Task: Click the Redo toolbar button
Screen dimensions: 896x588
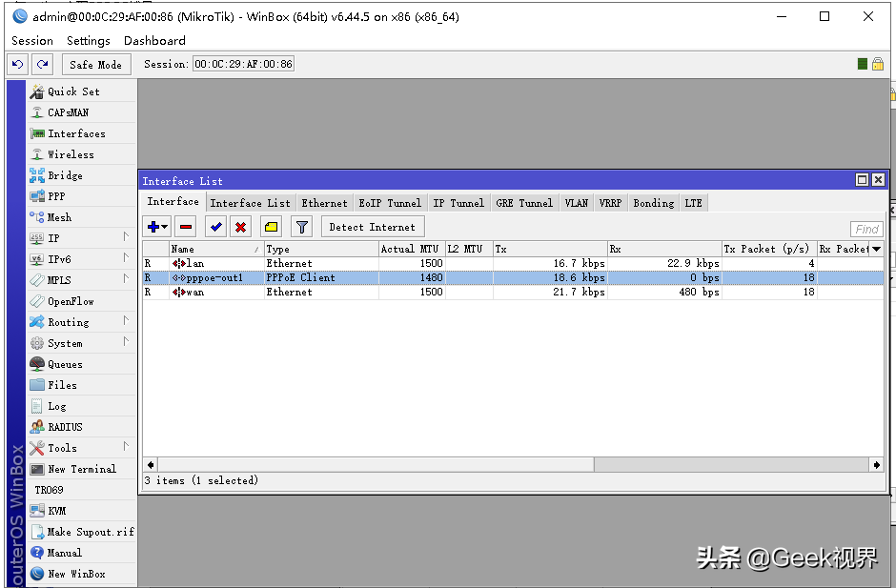Action: point(42,64)
